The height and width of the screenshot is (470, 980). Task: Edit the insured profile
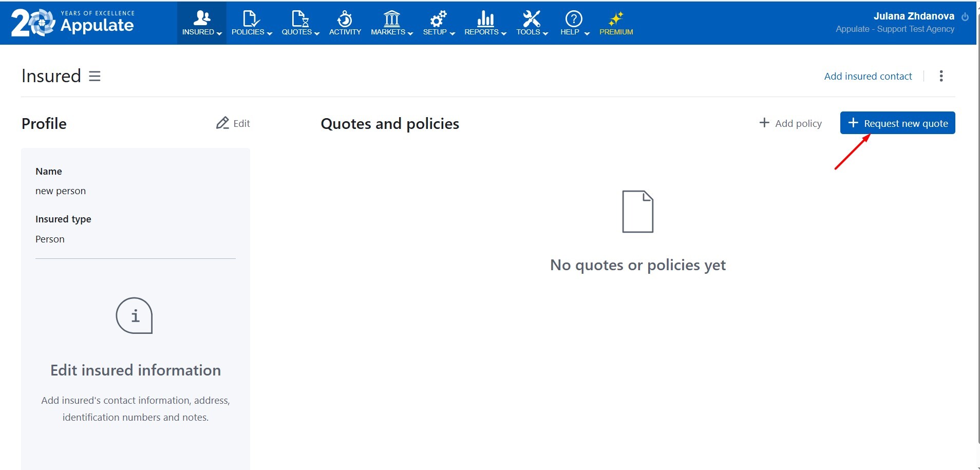(x=233, y=123)
